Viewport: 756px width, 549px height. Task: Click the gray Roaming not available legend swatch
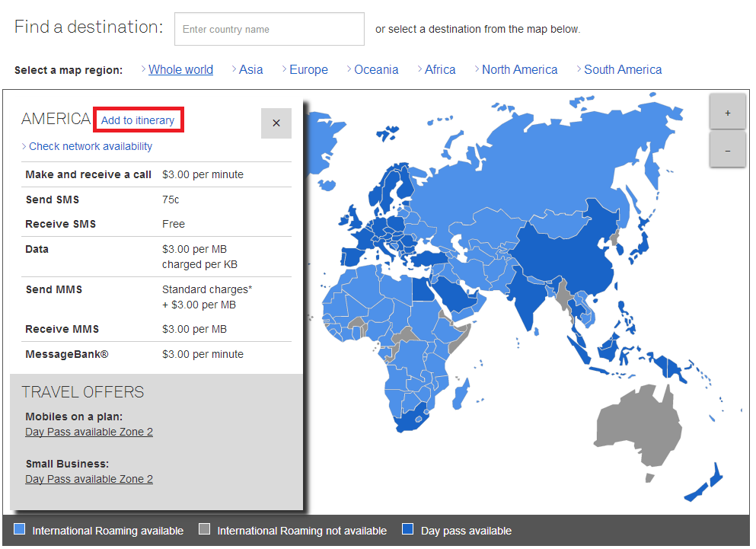click(x=204, y=530)
